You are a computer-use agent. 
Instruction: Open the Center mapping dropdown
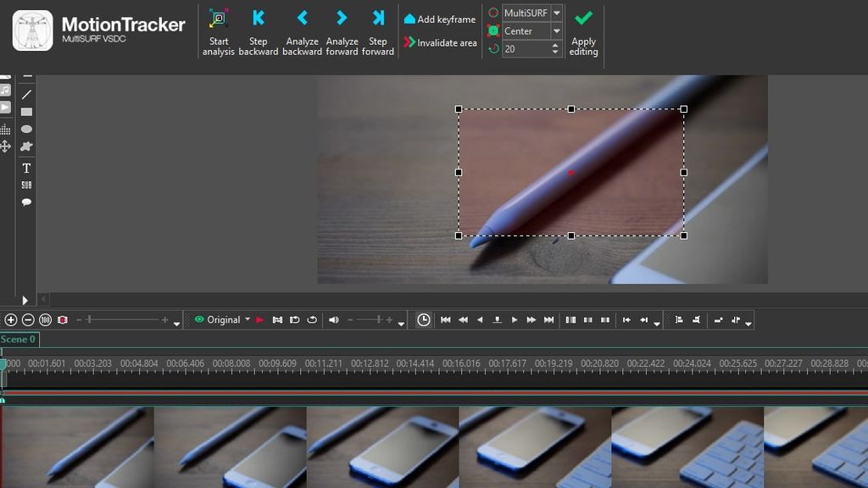556,31
